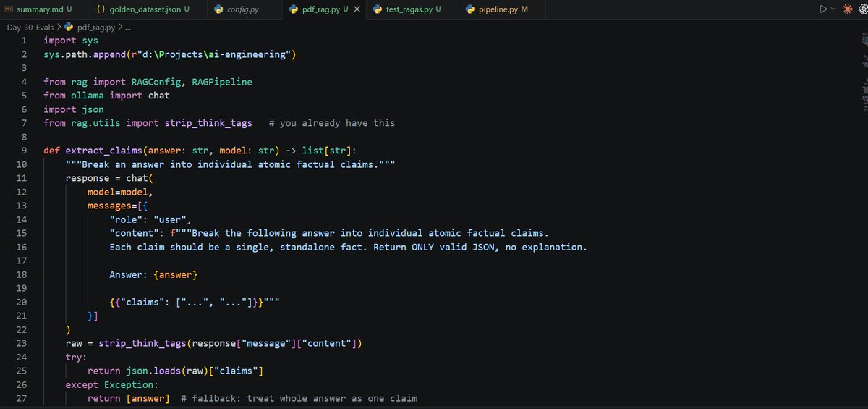Click the "# fallback" comment on line 27
868x409 pixels.
(299, 398)
